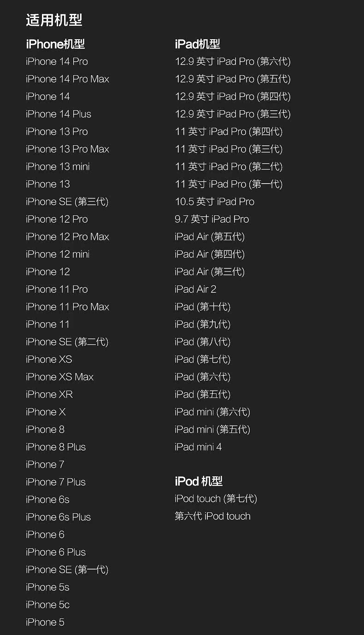
Task: Choose iPhone 12 Pro Max
Action: click(x=67, y=237)
